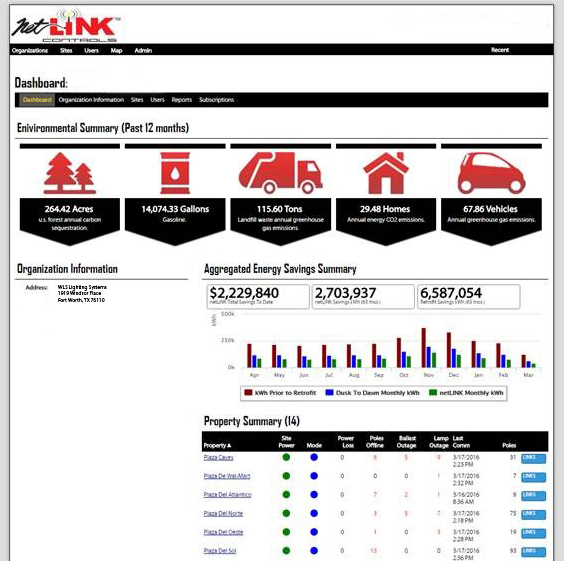Open Plaza Cayey property link
This screenshot has height=561, width=564.
pyautogui.click(x=218, y=457)
